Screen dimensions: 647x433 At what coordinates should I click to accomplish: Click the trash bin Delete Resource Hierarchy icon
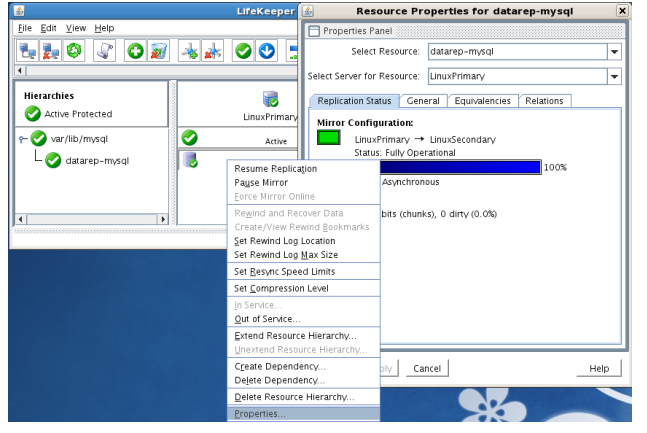(x=158, y=51)
